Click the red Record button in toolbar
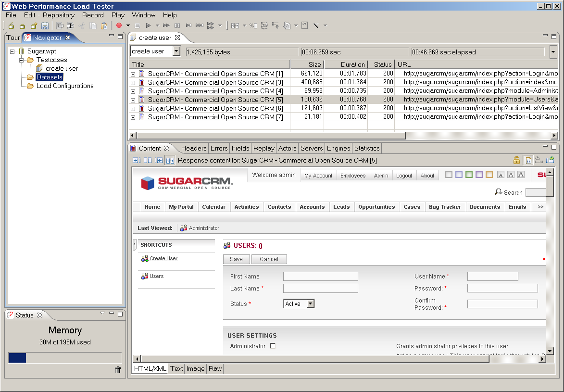Image resolution: width=564 pixels, height=392 pixels. tap(119, 25)
